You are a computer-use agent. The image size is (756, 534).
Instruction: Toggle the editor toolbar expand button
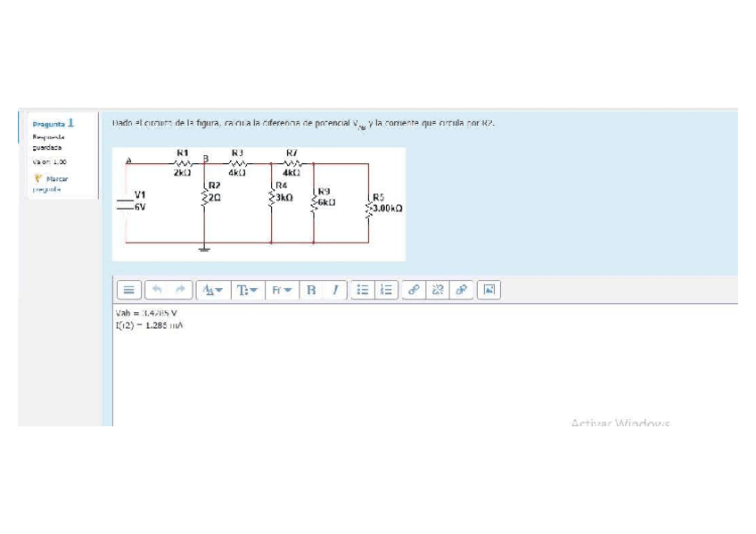click(x=128, y=290)
